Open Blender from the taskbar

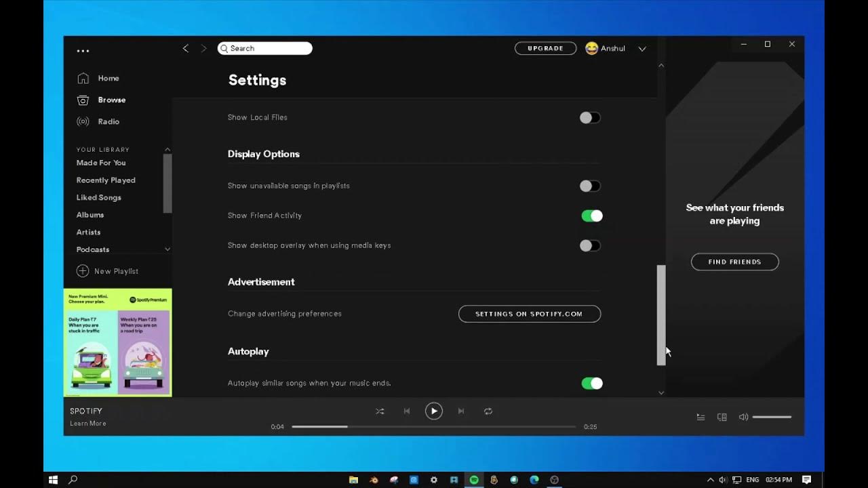374,480
